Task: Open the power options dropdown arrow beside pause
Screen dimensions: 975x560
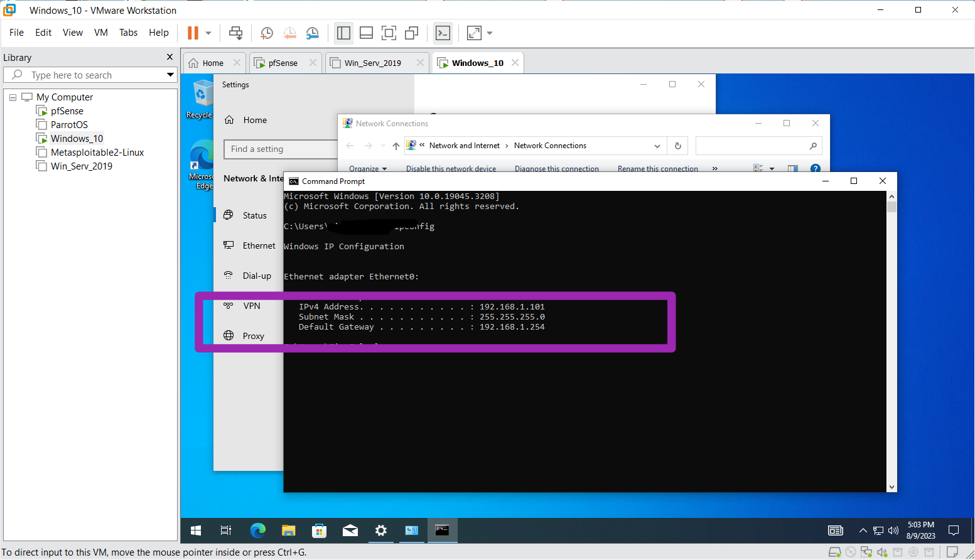Action: pos(208,33)
